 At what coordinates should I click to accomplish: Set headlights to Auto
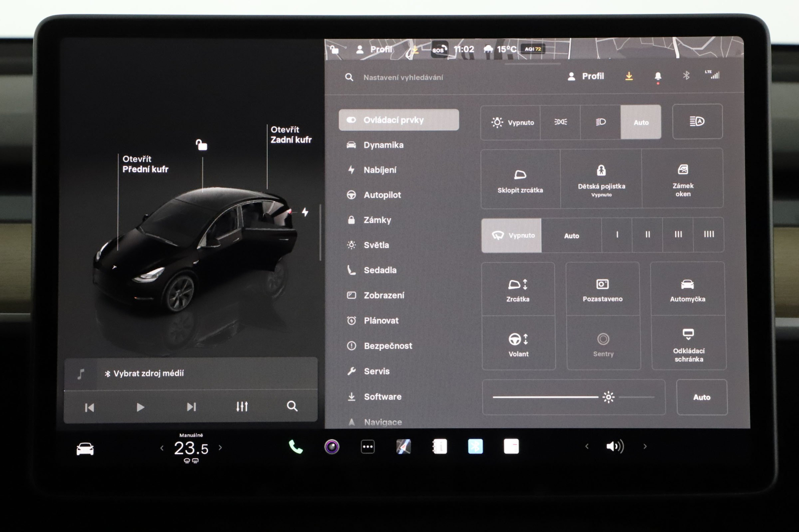[x=641, y=122]
